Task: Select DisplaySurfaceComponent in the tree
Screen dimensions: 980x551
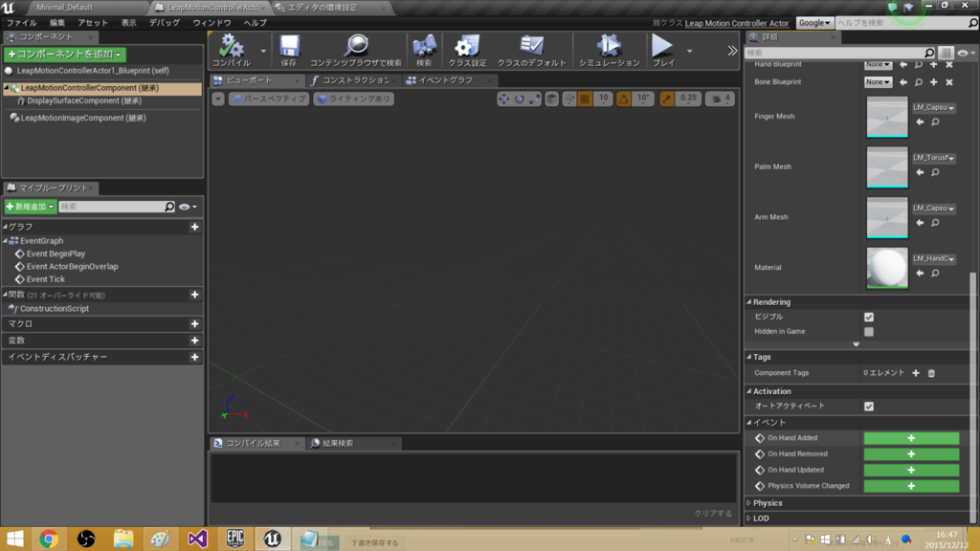Action: tap(84, 100)
